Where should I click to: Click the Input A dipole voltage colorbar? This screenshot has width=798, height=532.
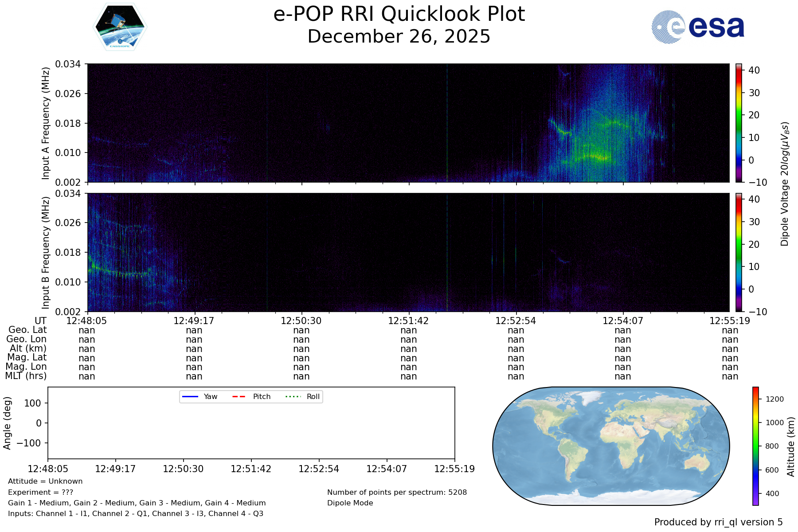pos(739,123)
